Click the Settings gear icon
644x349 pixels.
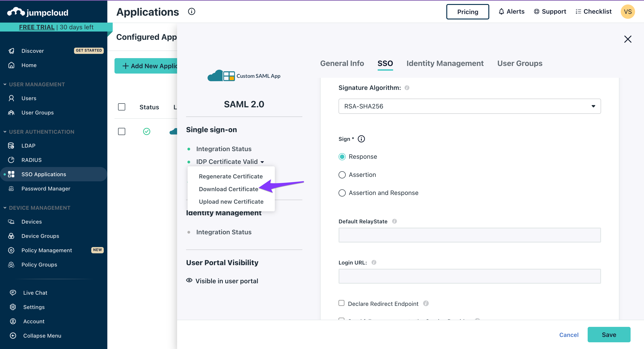[13, 307]
